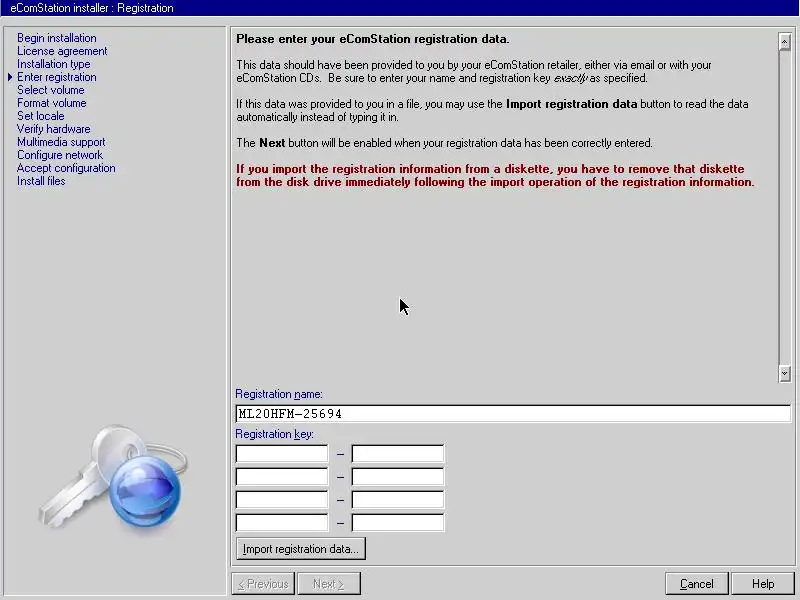Viewport: 800px width, 600px height.
Task: Click the current-step arrow marker beside Enter registration
Action: click(x=10, y=77)
